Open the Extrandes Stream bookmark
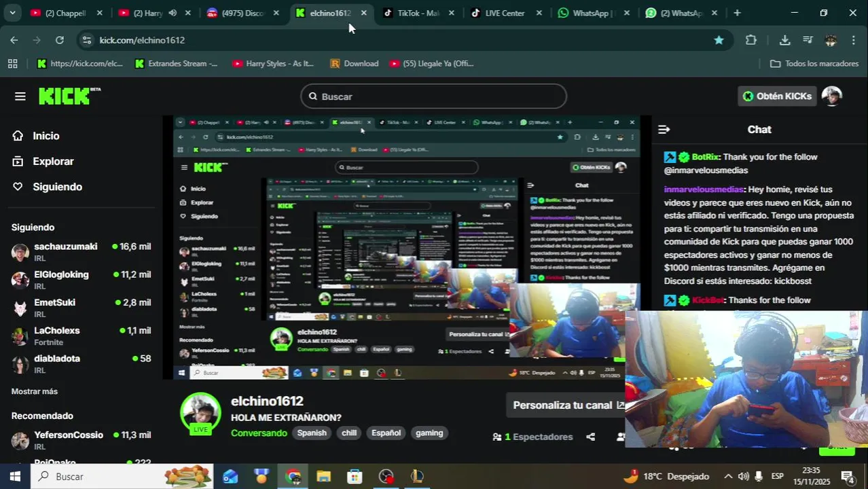 [177, 63]
